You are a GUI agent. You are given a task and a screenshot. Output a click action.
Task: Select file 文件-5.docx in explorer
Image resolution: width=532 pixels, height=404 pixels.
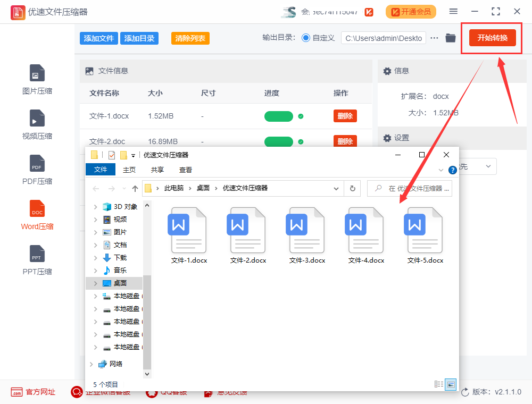(x=425, y=235)
